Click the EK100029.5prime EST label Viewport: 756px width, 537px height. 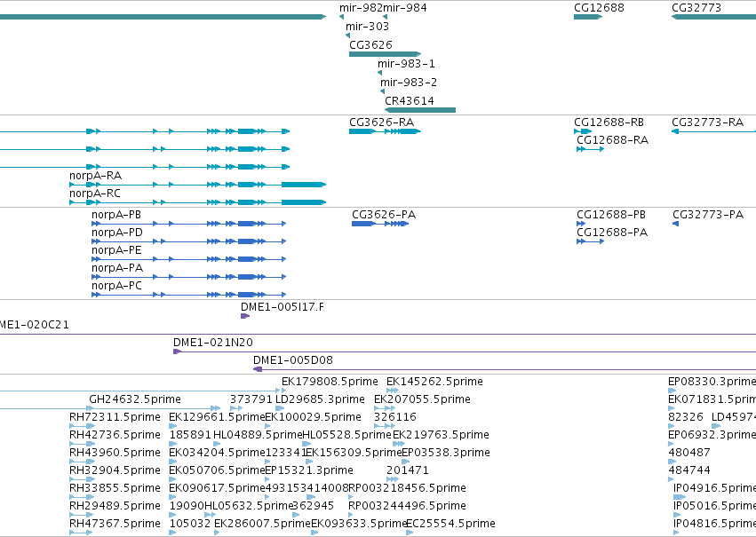(x=314, y=417)
